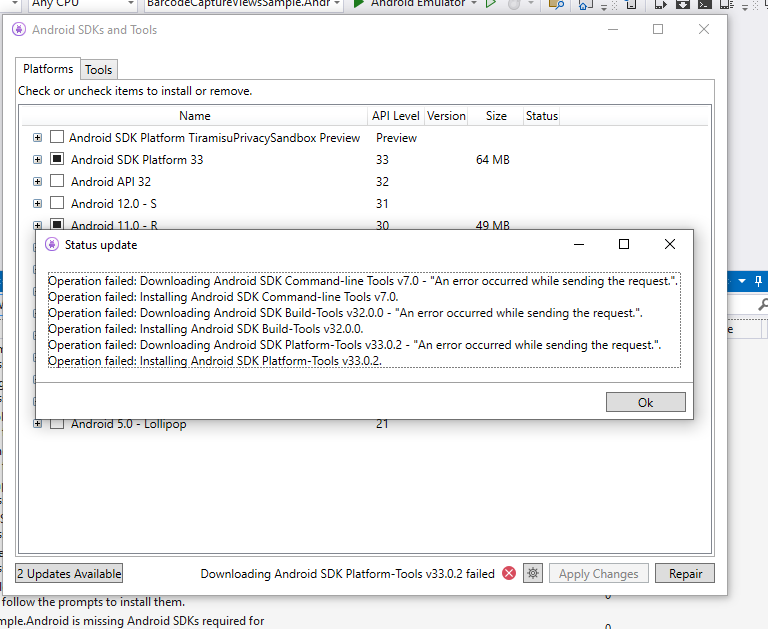Expand the TiramisuPrivacySandbox Preview row
The height and width of the screenshot is (629, 768).
[x=37, y=138]
